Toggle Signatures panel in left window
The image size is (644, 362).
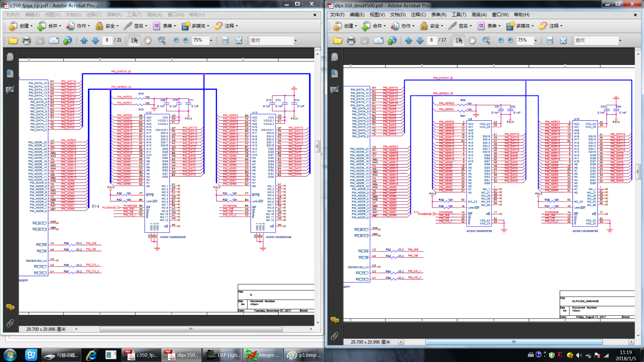tap(10, 90)
